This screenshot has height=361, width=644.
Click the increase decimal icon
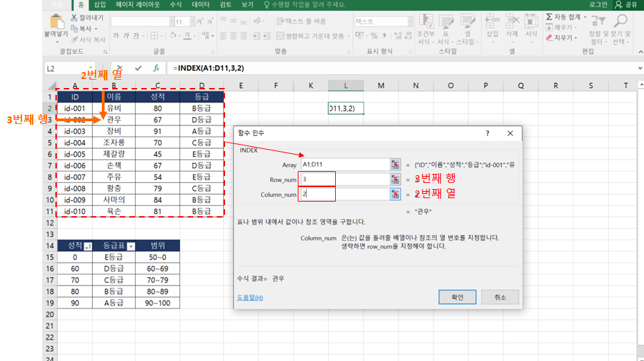click(x=397, y=36)
